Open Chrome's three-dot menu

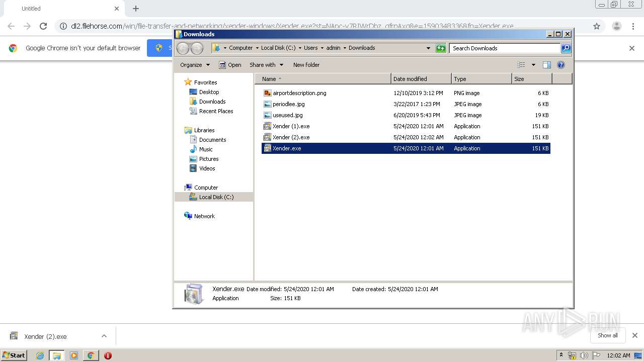633,26
